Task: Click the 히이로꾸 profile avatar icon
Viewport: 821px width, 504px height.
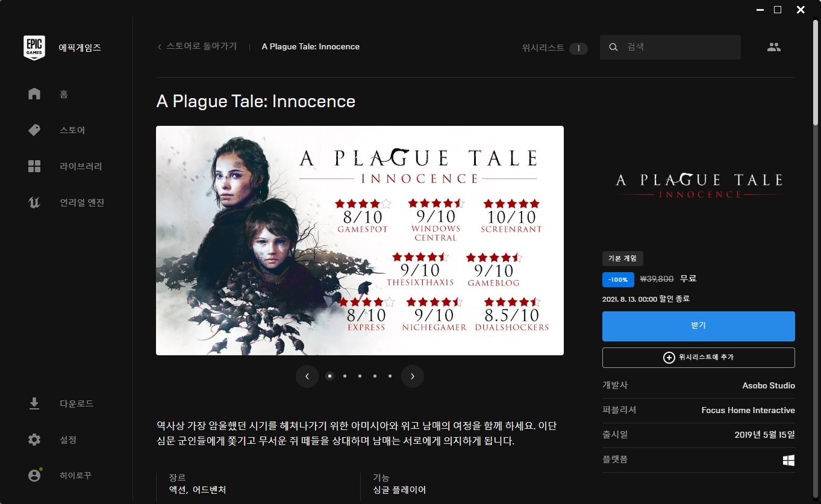Action: coord(34,475)
